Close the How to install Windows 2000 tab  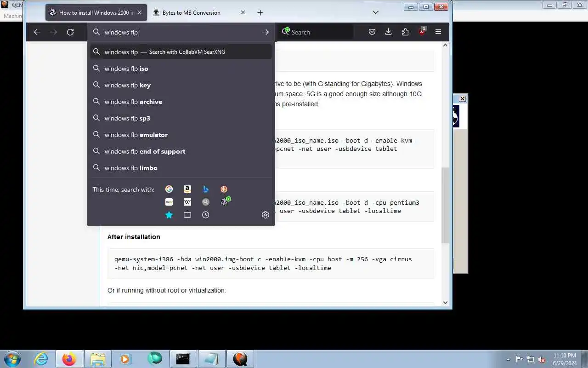(x=140, y=12)
